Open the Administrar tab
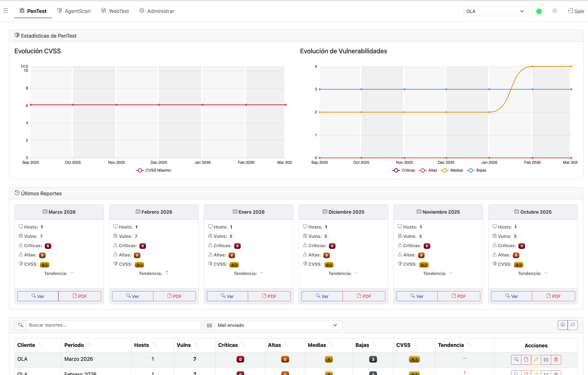The height and width of the screenshot is (375, 588). point(157,11)
